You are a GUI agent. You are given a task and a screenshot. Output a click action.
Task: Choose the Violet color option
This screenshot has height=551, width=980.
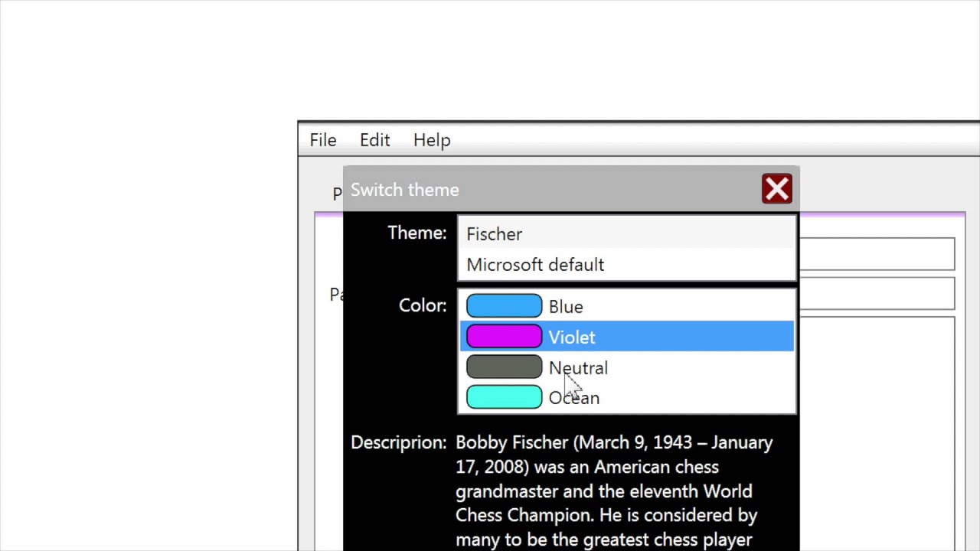[x=627, y=337]
